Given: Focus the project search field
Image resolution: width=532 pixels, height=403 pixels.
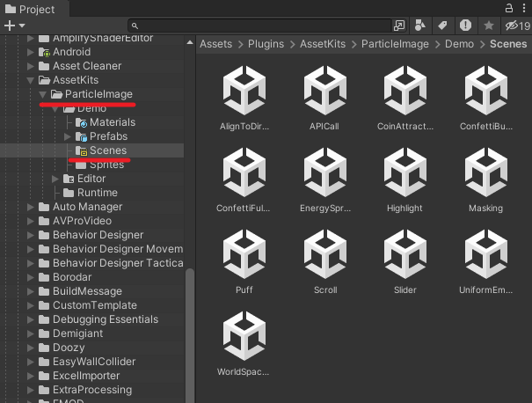Looking at the screenshot, I should coord(259,26).
